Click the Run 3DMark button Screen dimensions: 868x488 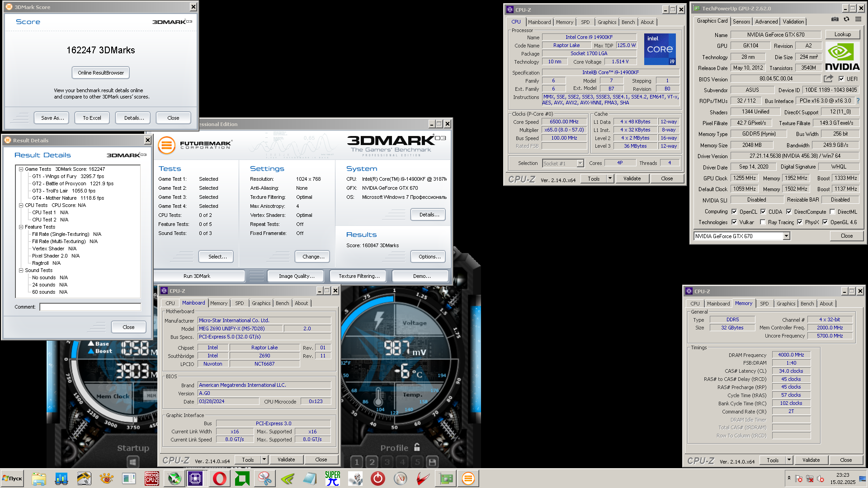tap(197, 276)
